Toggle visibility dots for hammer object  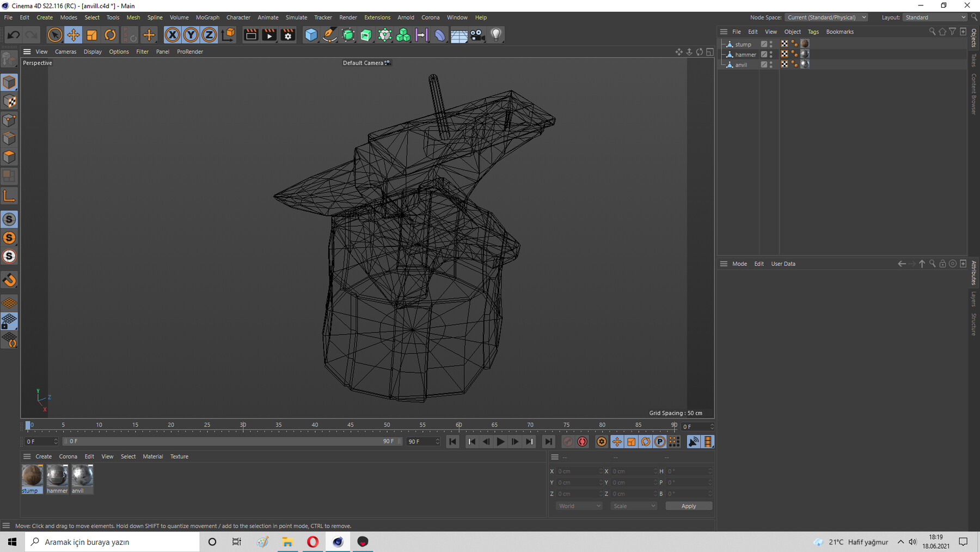[771, 54]
